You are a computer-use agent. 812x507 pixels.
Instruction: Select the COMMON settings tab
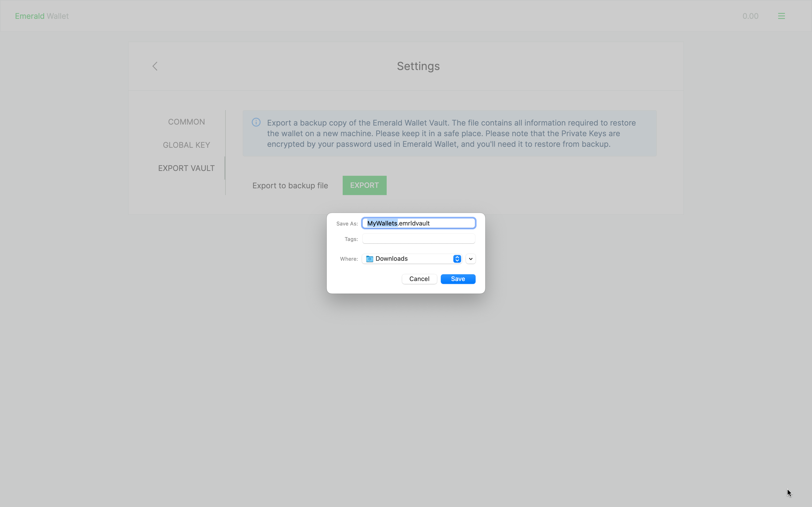[x=186, y=121]
